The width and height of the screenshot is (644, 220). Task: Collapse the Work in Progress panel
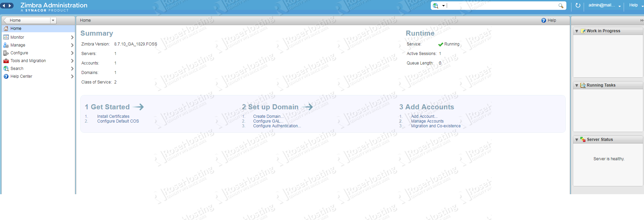click(577, 31)
